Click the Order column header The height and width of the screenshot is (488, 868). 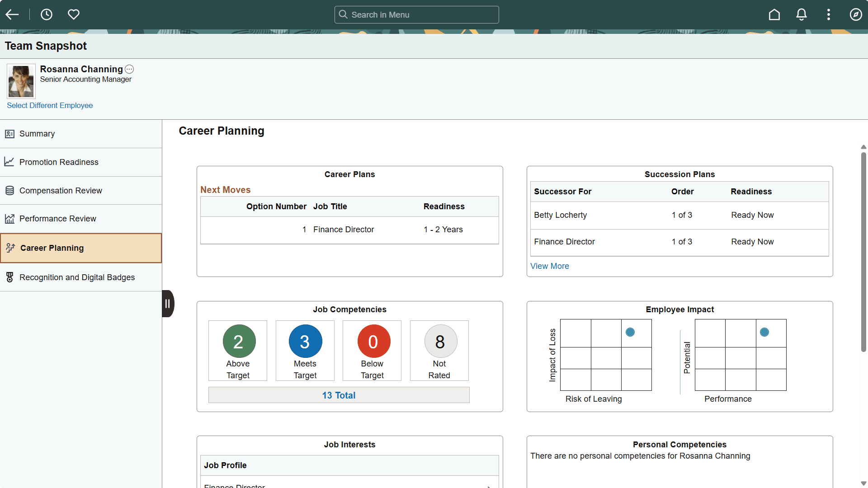point(683,192)
